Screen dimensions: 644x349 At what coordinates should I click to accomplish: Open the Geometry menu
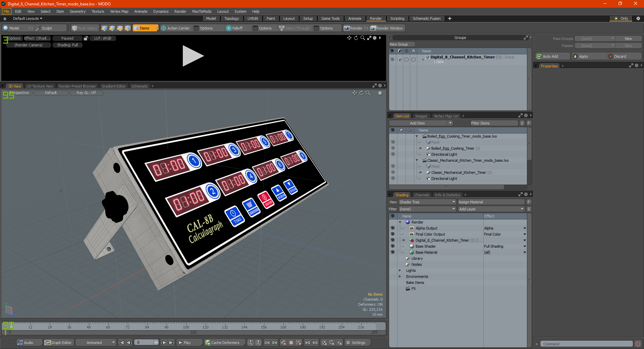coord(77,11)
